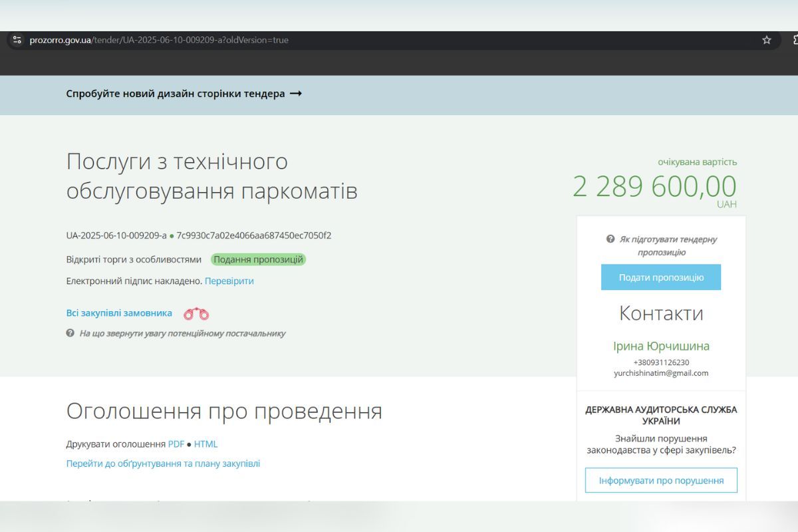Open the new tender page design link

(184, 94)
